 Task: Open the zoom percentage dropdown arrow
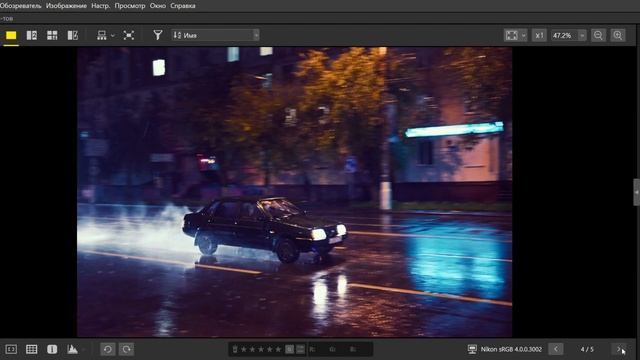(582, 36)
